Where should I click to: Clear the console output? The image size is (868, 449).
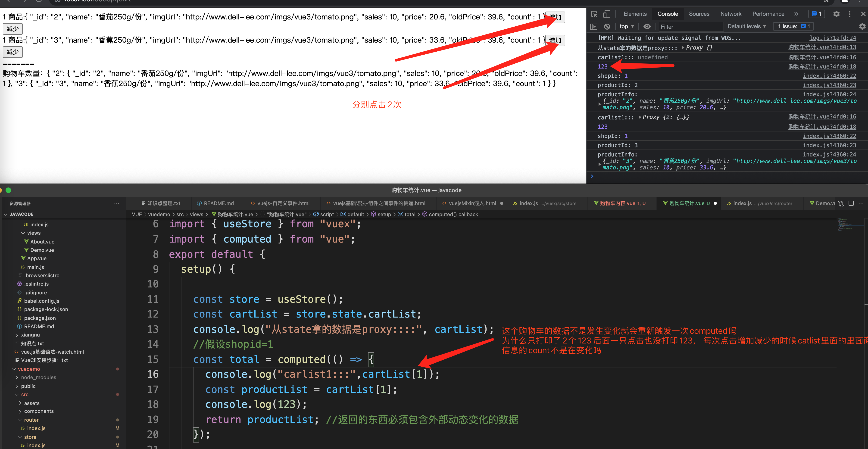tap(607, 26)
